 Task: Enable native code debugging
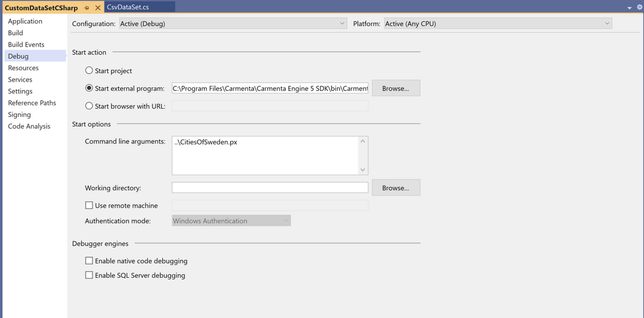click(89, 261)
